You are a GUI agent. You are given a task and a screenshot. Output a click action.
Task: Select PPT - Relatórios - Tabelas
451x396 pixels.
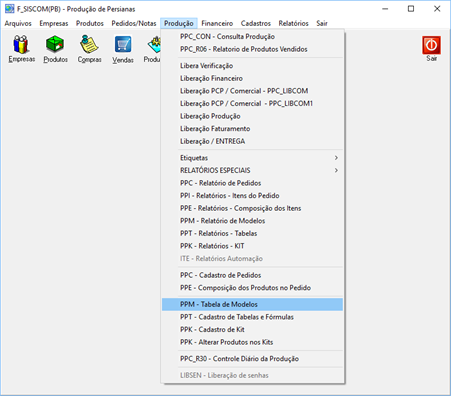[252, 233]
